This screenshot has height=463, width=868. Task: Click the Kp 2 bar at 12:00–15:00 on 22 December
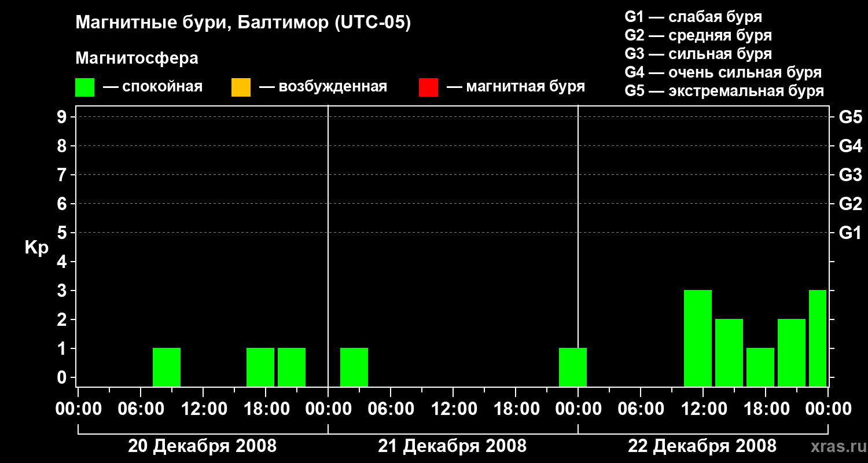[729, 352]
